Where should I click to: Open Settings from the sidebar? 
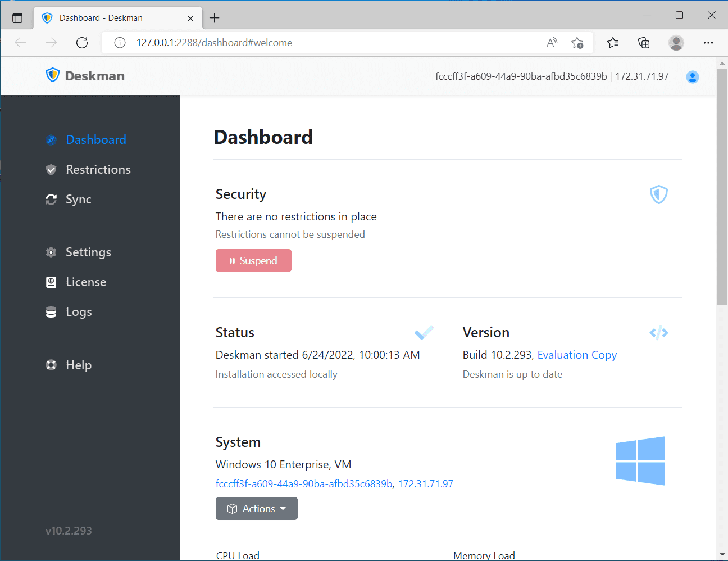coord(88,252)
